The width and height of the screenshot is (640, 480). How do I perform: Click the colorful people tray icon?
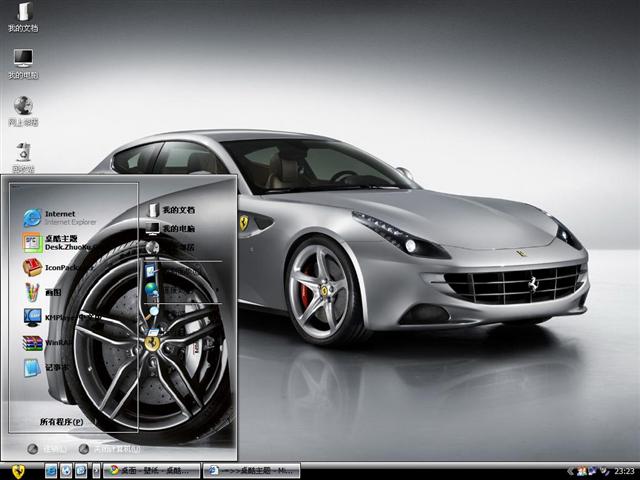582,471
